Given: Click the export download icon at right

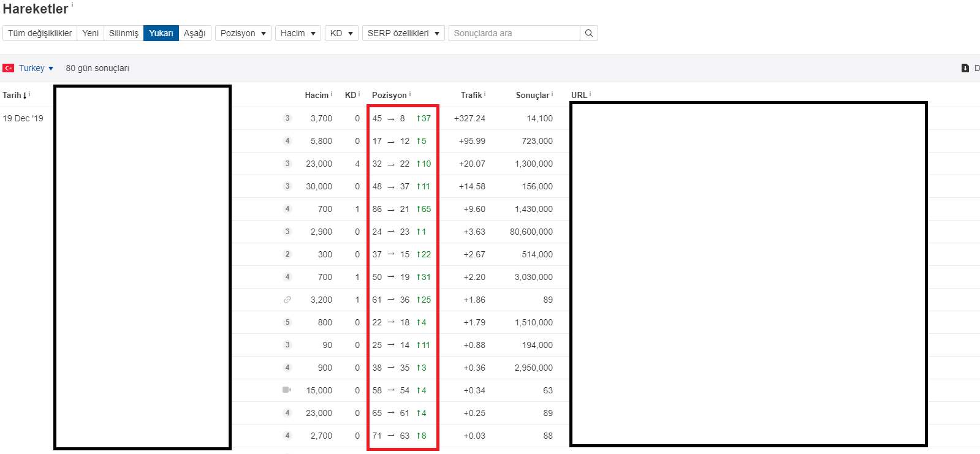Looking at the screenshot, I should pos(965,68).
